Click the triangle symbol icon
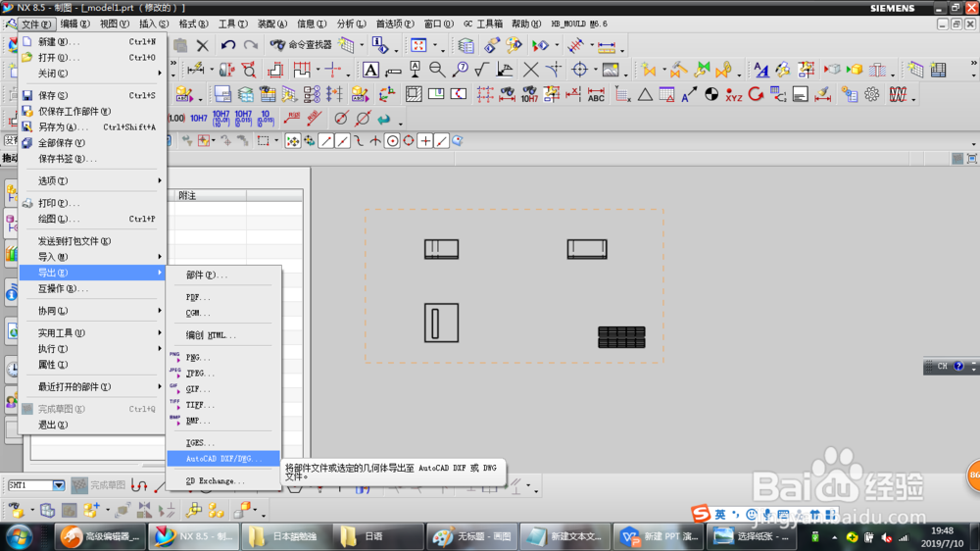 click(645, 94)
